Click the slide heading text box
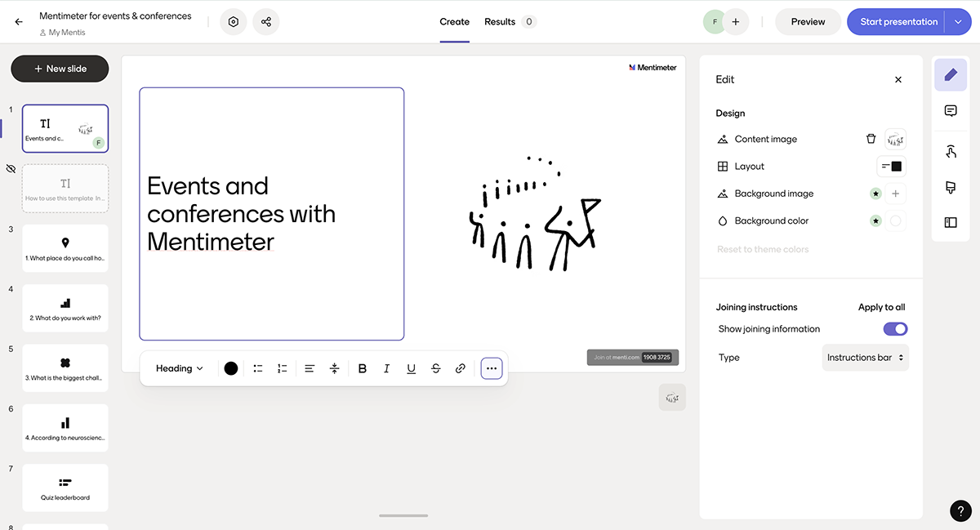The width and height of the screenshot is (980, 530). [x=272, y=214]
